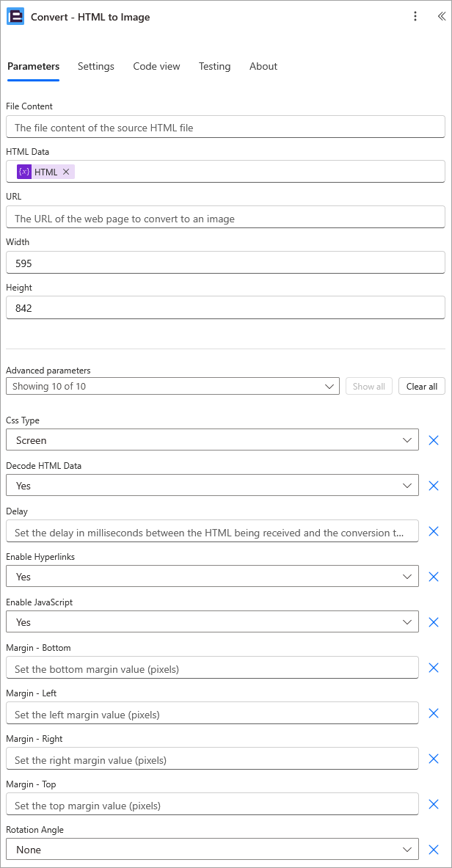Click the Width field showing 595
452x868 pixels.
(225, 263)
